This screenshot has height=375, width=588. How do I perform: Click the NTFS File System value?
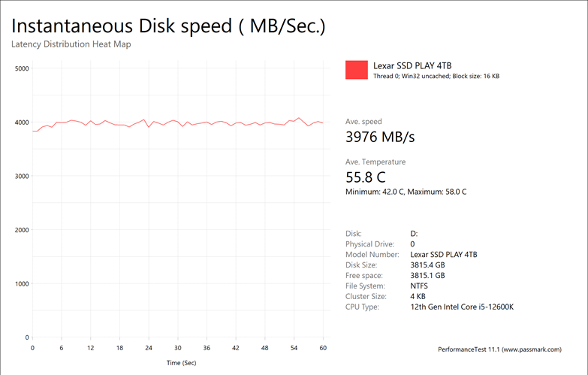[x=420, y=286]
